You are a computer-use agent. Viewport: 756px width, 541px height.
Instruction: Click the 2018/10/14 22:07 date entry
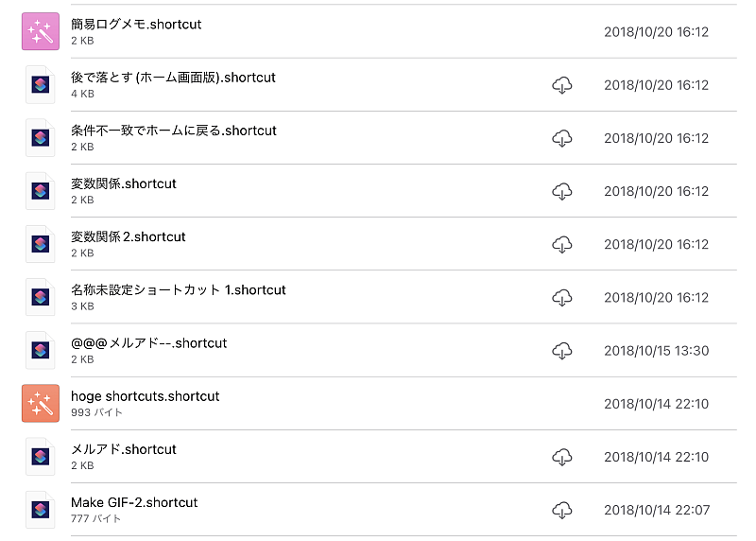tap(657, 510)
